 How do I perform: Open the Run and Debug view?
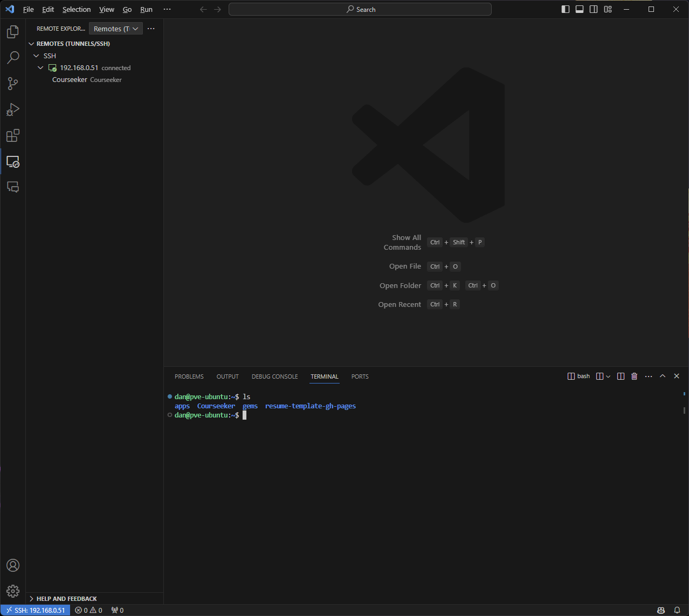[13, 109]
